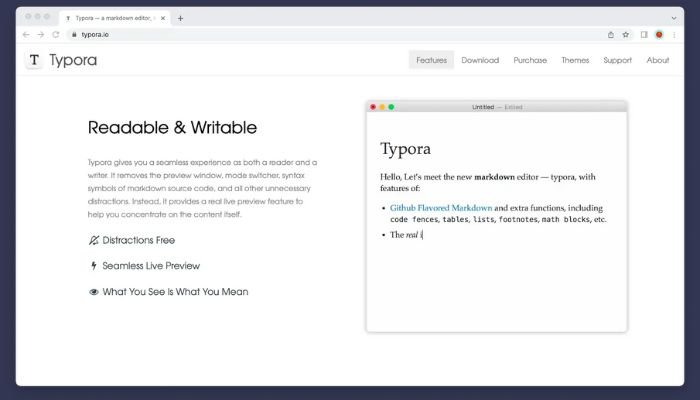Click the Distractions Free bell-slash icon

click(x=93, y=240)
